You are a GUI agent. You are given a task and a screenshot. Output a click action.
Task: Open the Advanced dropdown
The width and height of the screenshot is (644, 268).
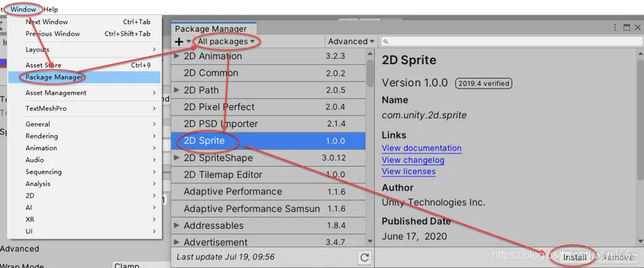point(351,41)
